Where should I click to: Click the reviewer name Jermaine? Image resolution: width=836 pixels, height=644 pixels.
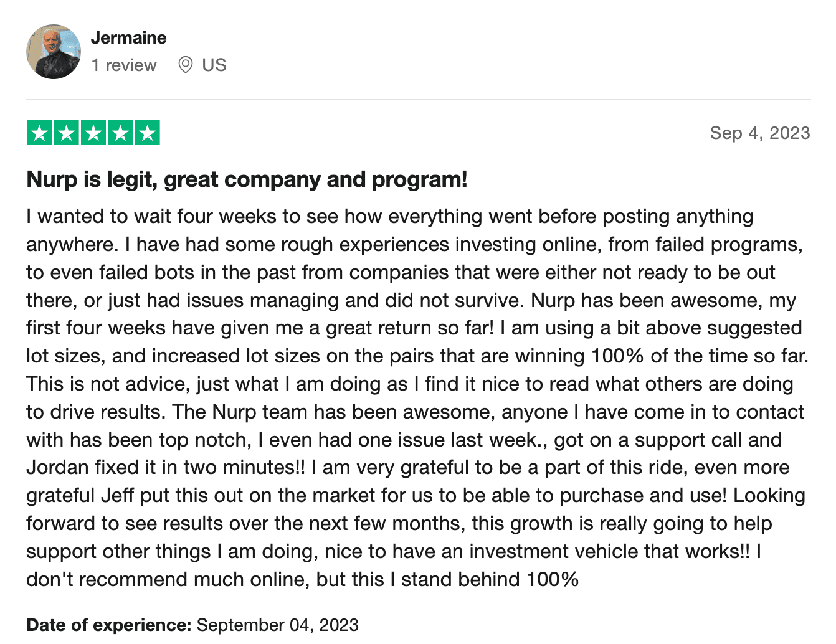tap(128, 37)
